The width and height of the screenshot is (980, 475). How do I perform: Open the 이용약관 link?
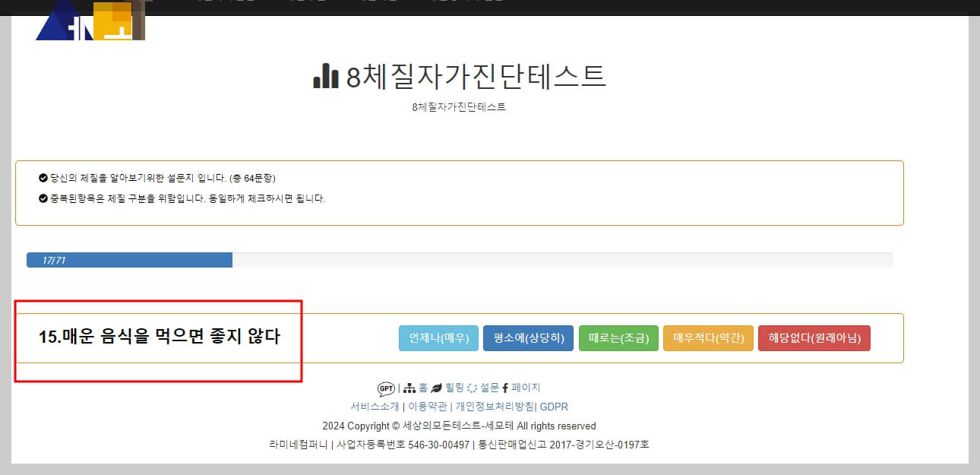[428, 406]
